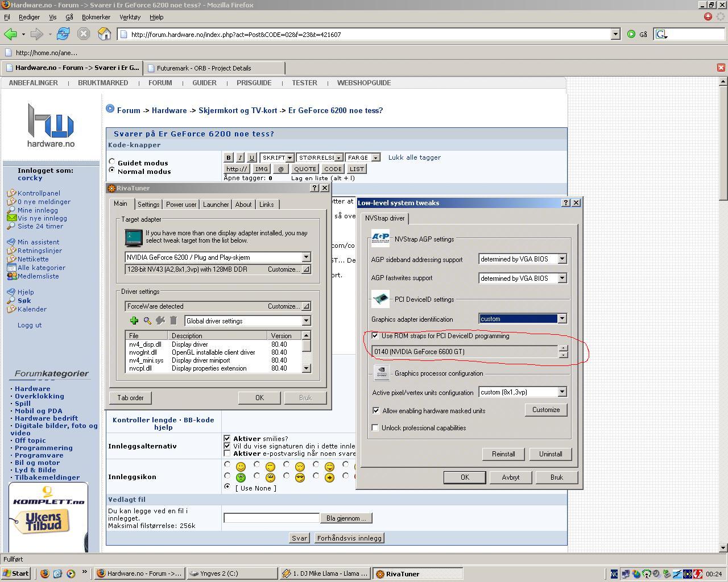Uncheck Use ROM straps for PCI DeviceID
Viewport: 728px width, 582px height.
pyautogui.click(x=375, y=335)
